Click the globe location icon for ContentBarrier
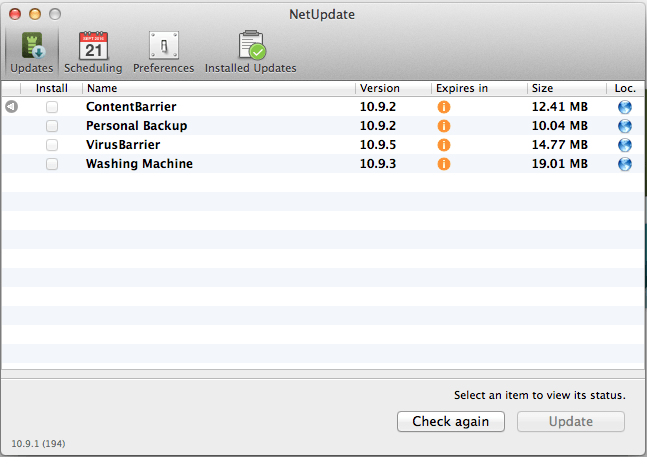Screen dimensions: 647x457 pos(625,107)
